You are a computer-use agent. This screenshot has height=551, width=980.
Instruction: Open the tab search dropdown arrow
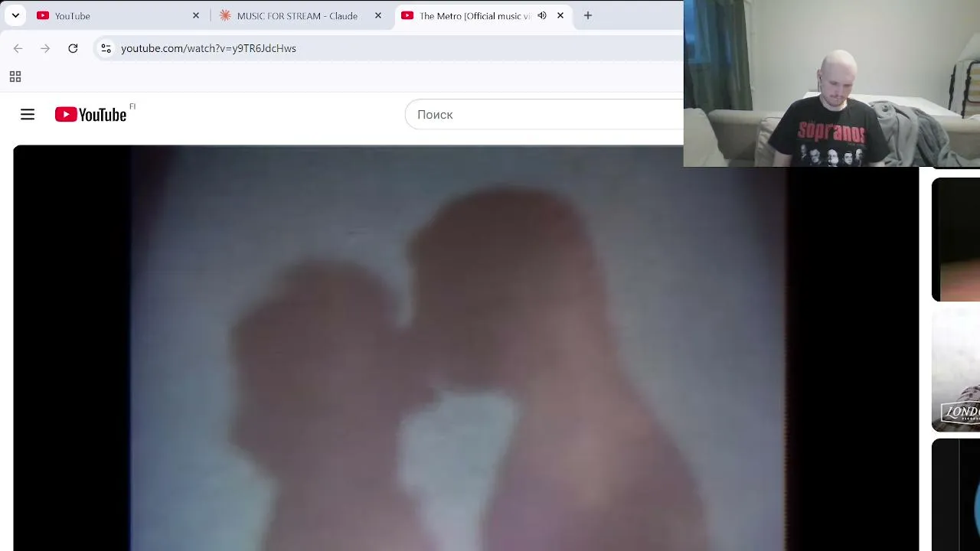click(15, 15)
